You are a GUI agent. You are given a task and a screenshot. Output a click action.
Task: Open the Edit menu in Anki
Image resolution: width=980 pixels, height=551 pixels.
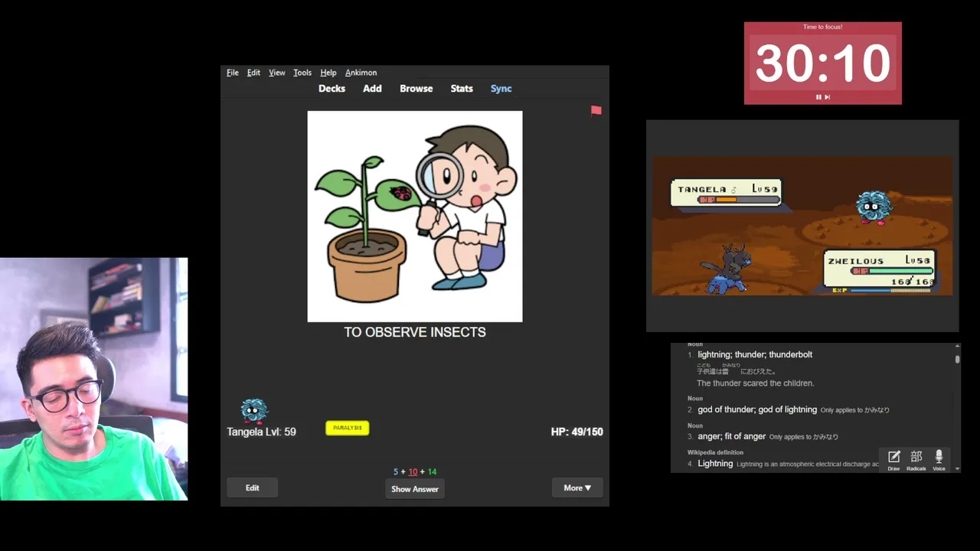pos(253,73)
